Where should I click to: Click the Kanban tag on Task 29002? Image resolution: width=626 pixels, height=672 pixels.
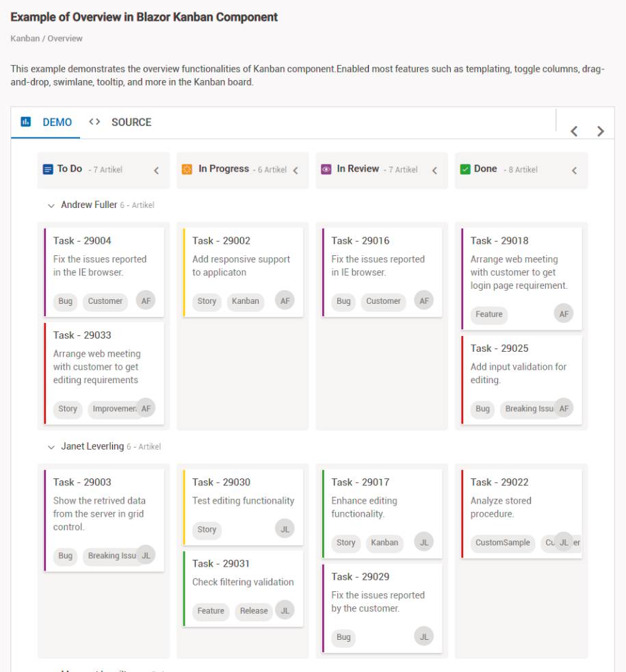click(x=246, y=301)
